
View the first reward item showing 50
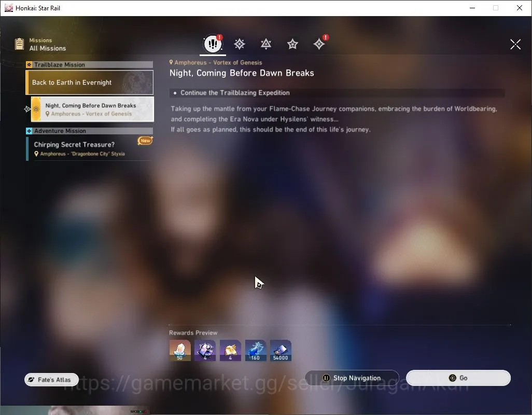(180, 350)
